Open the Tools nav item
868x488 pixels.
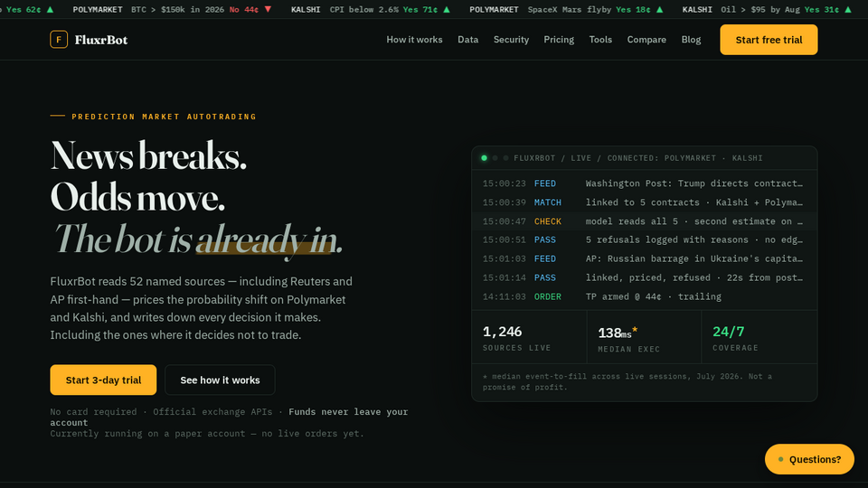tap(600, 40)
